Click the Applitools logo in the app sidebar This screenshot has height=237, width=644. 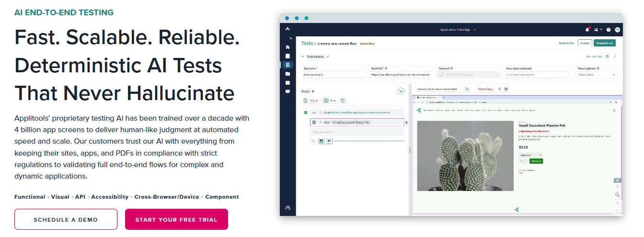click(x=287, y=29)
